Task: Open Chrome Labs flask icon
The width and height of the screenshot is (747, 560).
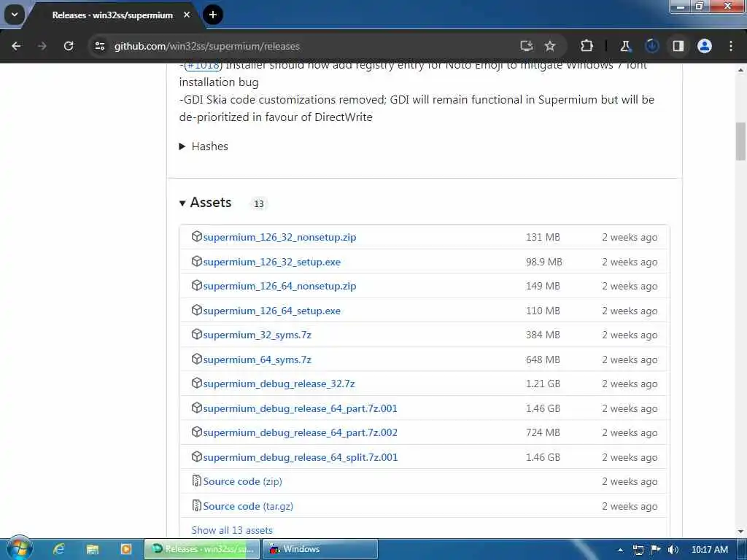Action: point(625,46)
